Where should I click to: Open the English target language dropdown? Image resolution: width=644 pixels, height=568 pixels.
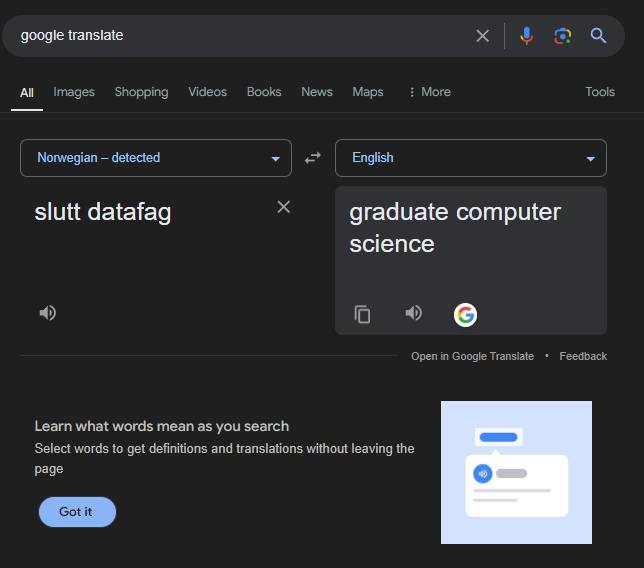471,158
